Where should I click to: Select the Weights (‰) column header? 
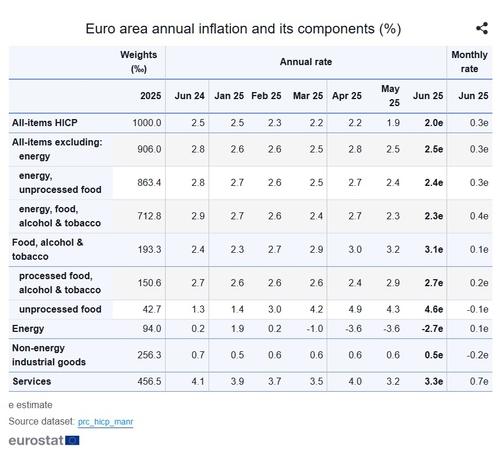click(139, 62)
